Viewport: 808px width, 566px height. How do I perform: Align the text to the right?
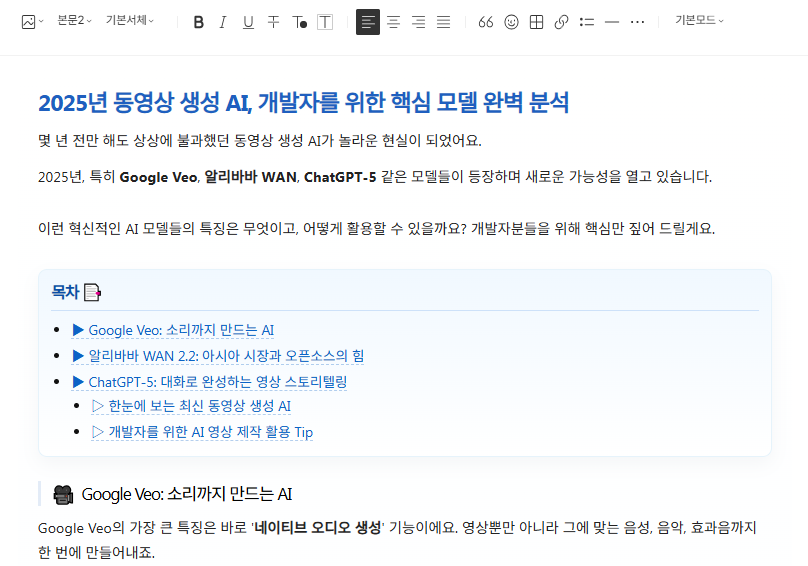418,22
